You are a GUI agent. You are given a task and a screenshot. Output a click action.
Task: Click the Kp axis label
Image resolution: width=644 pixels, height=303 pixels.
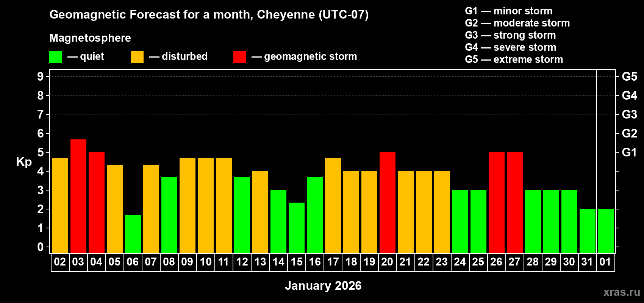(x=24, y=162)
